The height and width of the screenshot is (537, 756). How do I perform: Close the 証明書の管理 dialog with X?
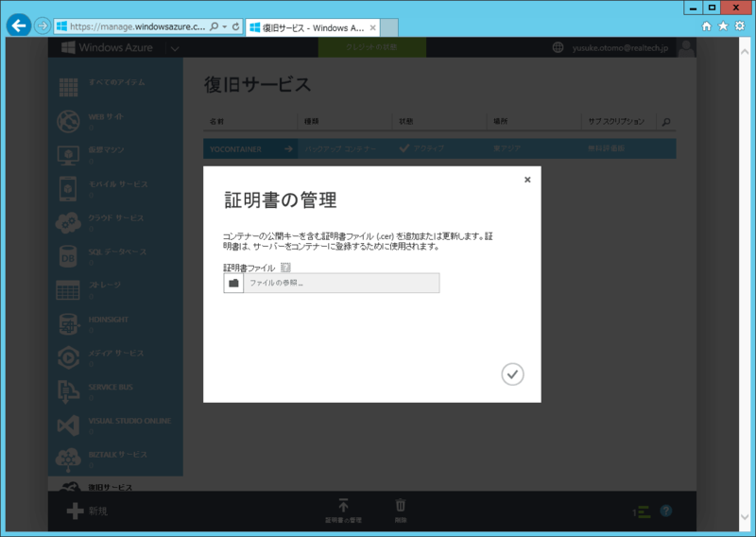tap(527, 180)
